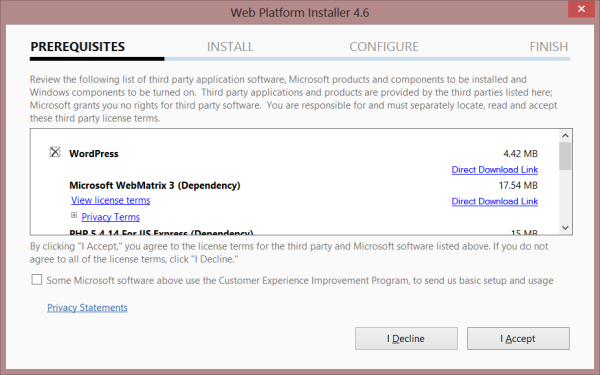
Task: Click the 17.54 MB size value
Action: pyautogui.click(x=518, y=186)
